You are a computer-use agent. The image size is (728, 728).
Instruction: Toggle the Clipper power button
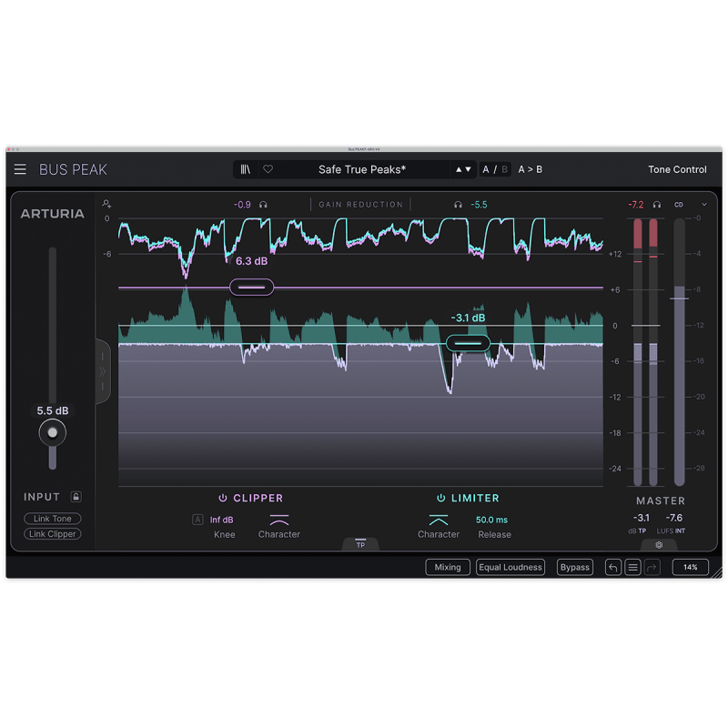point(223,498)
